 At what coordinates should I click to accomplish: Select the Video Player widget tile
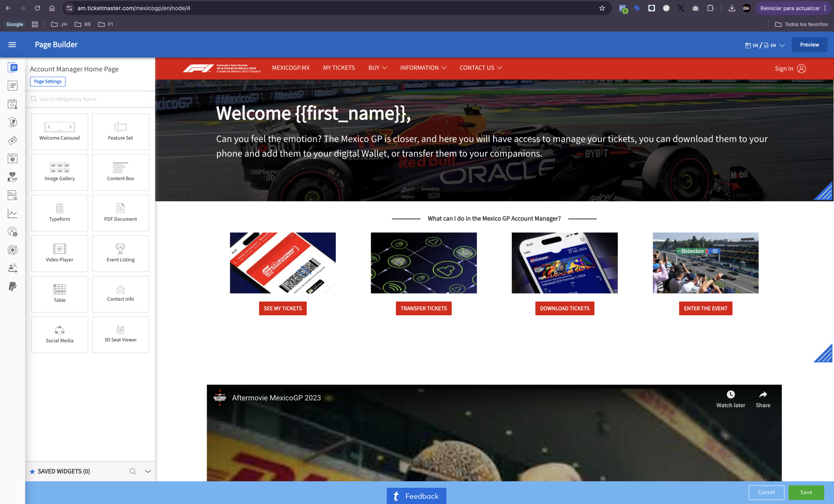(x=60, y=253)
